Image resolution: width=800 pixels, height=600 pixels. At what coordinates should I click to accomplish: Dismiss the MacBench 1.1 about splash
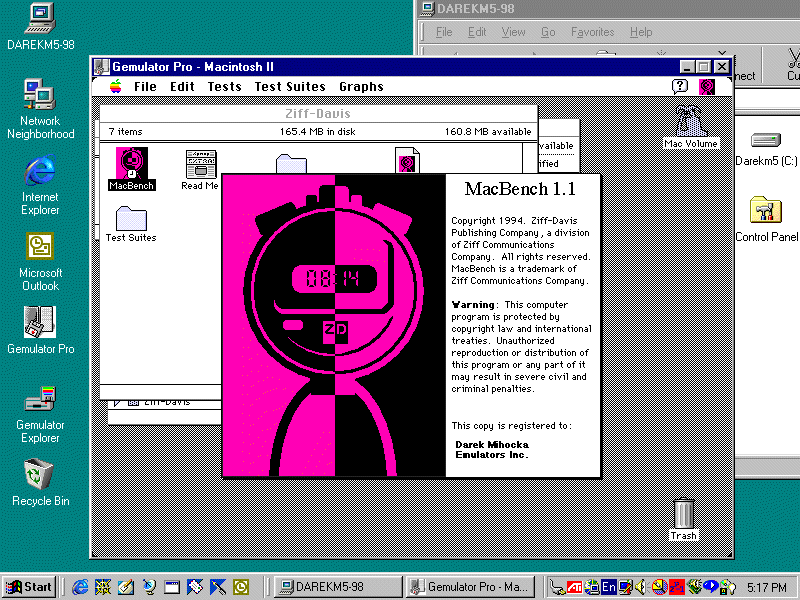pos(411,326)
